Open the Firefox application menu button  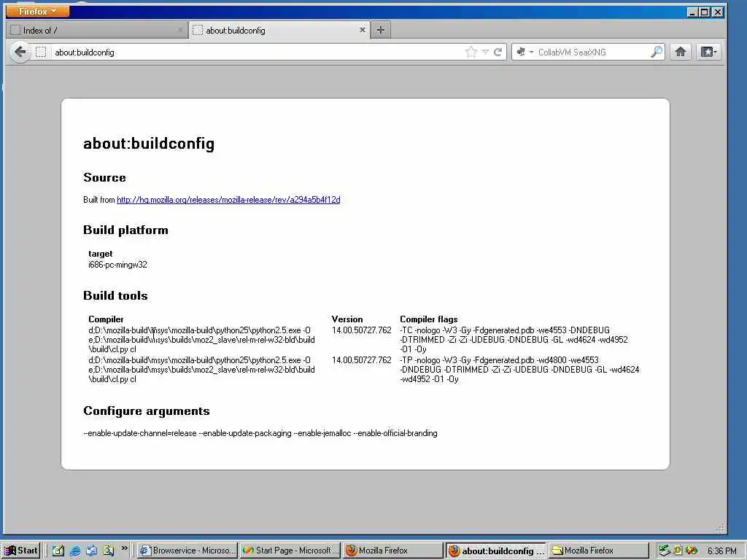click(38, 11)
